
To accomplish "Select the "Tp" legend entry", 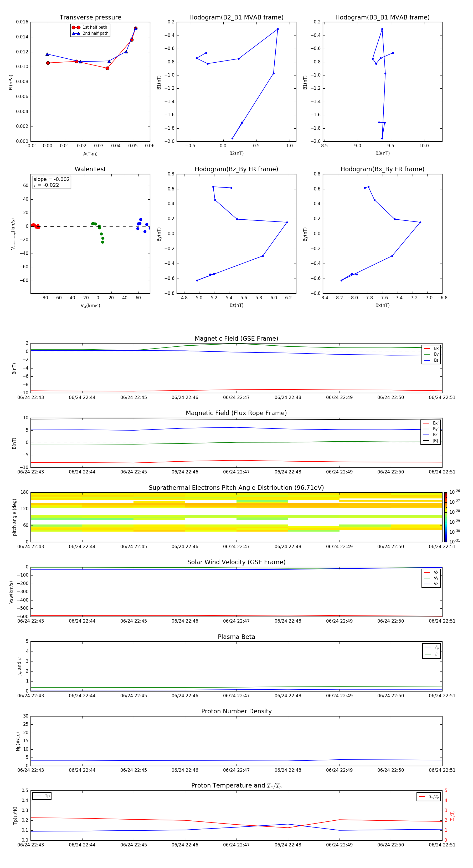I will click(x=42, y=796).
